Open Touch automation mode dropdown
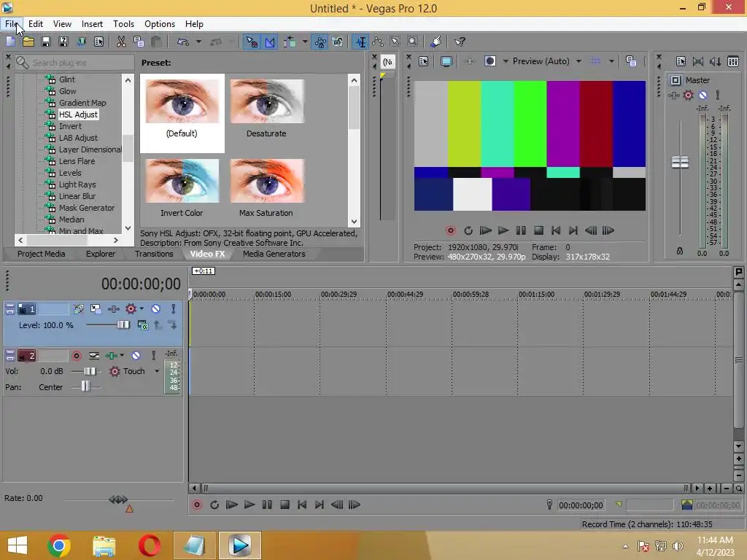Image resolution: width=747 pixels, height=560 pixels. coord(157,371)
